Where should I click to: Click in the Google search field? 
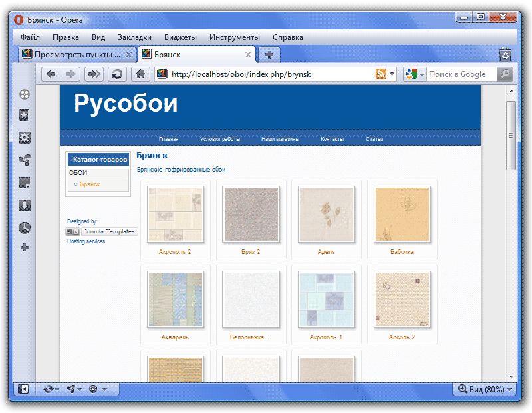[x=461, y=74]
